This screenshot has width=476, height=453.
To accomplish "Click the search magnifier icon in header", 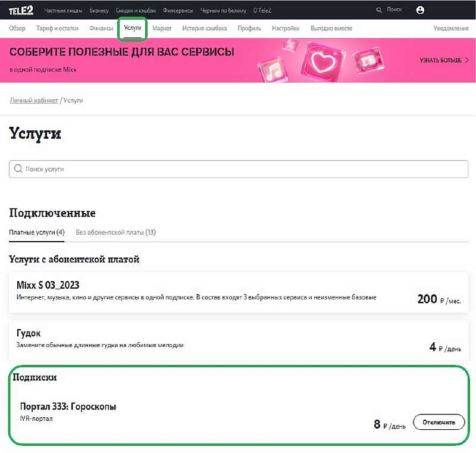I will tap(380, 10).
